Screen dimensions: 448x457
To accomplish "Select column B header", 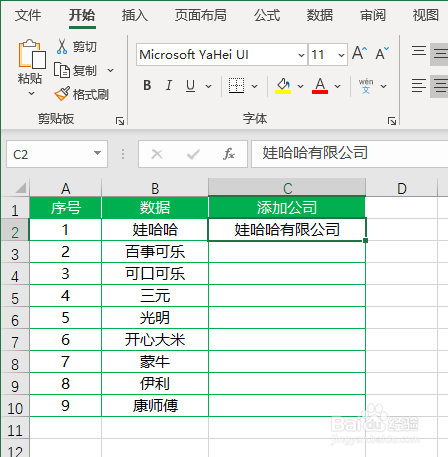I will pyautogui.click(x=155, y=188).
